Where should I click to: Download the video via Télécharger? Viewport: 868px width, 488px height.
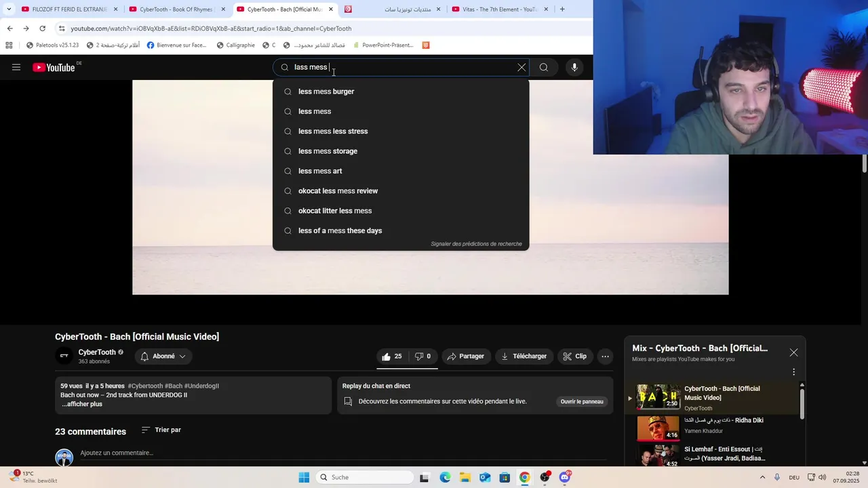(524, 357)
